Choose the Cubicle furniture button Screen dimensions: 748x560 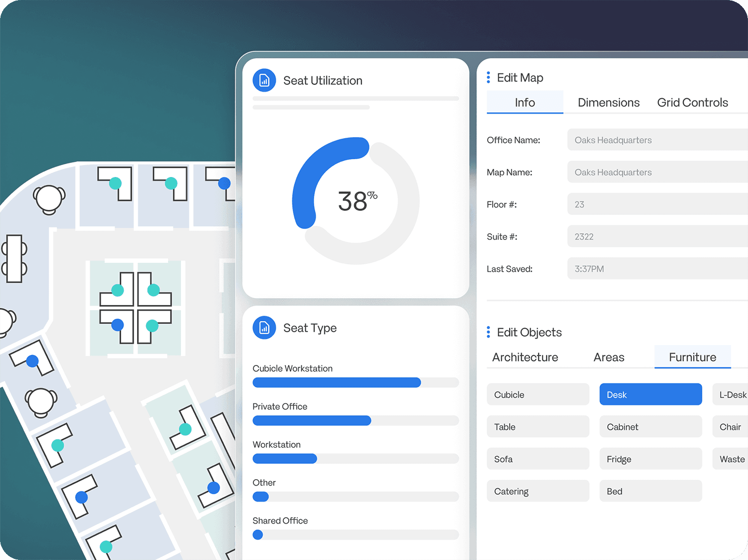[x=538, y=394]
